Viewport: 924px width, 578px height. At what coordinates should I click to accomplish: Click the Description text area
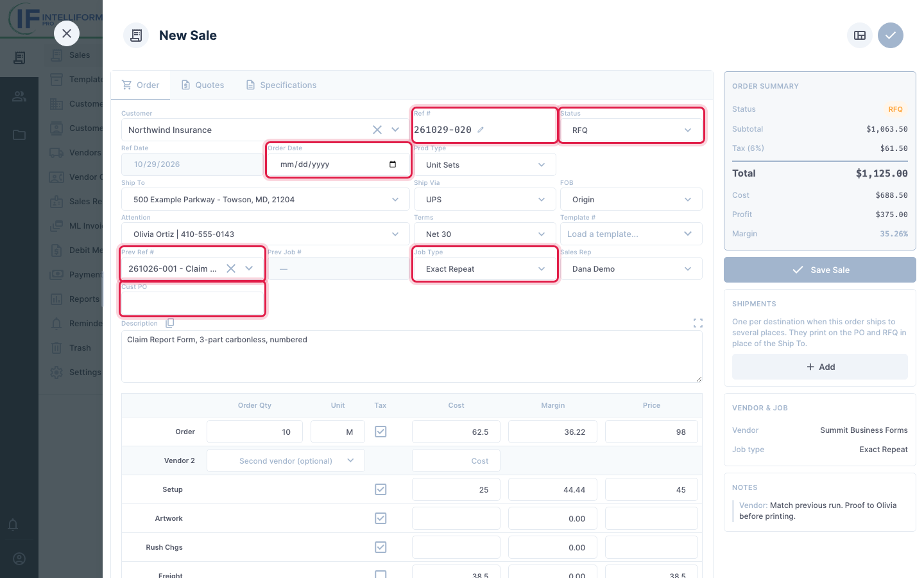[412, 356]
